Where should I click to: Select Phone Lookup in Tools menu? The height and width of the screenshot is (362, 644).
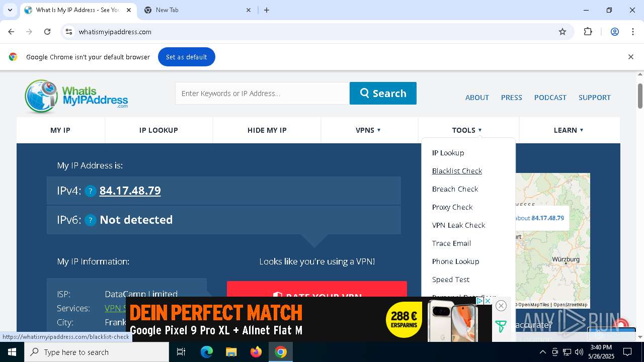click(x=455, y=261)
